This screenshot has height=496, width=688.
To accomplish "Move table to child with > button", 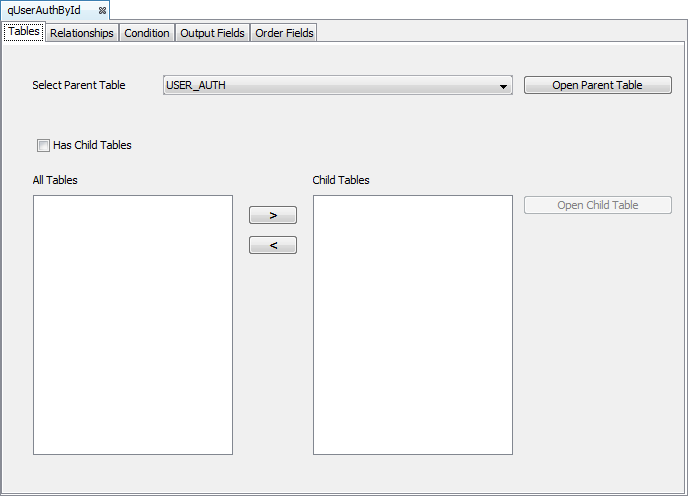I will click(x=273, y=215).
